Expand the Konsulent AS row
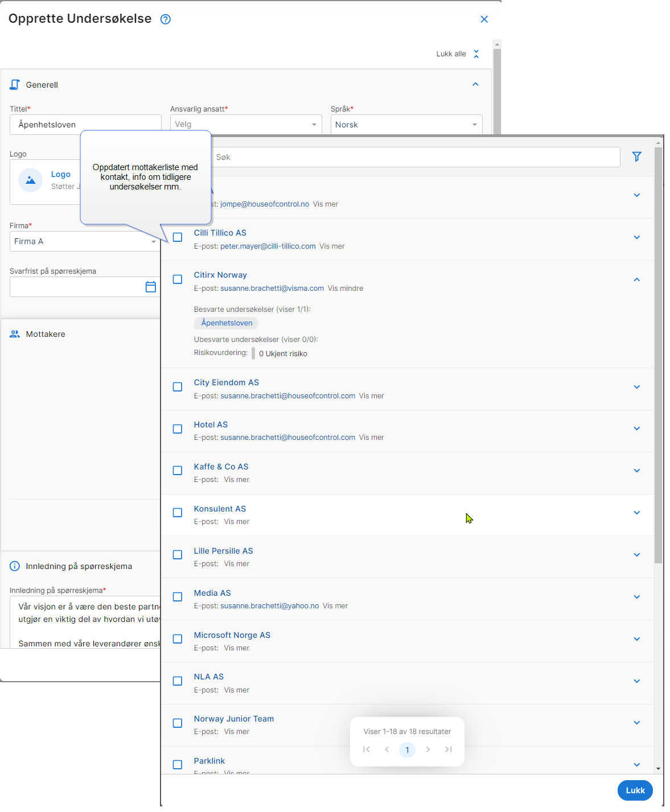 637,513
